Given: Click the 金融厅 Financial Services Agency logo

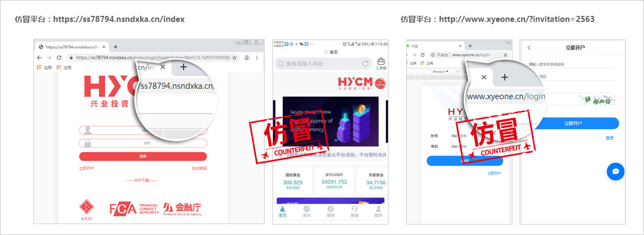Looking at the screenshot, I should pos(183,209).
